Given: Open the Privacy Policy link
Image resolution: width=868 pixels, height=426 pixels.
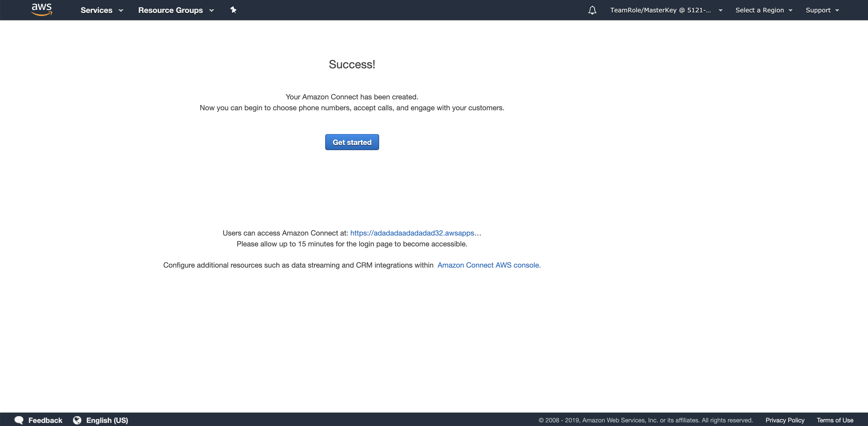Looking at the screenshot, I should coord(784,420).
